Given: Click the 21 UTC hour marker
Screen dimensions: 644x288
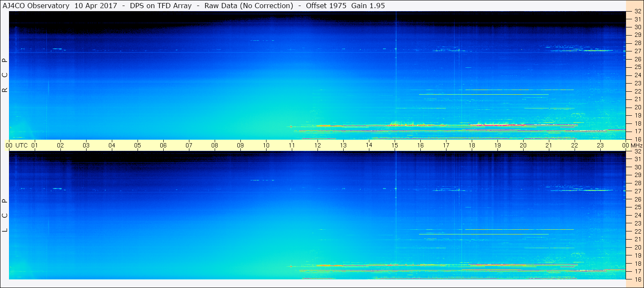Looking at the screenshot, I should coord(549,145).
